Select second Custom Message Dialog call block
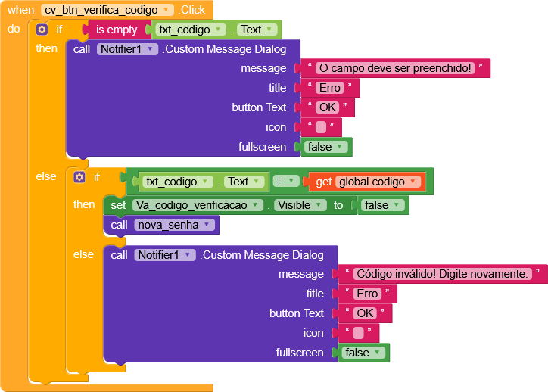 [x=220, y=303]
